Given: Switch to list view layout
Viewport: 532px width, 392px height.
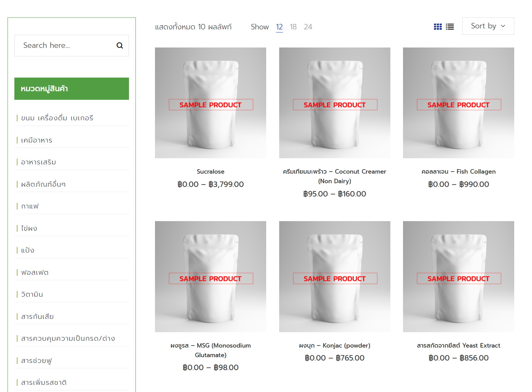Looking at the screenshot, I should point(450,27).
